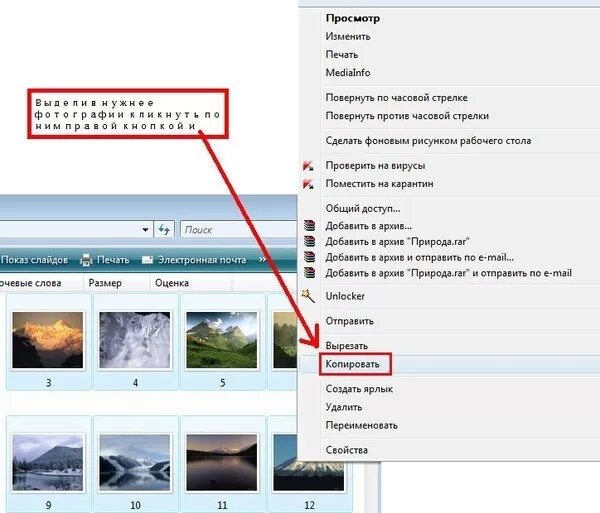Open Свойства from the context menu
The image size is (600, 513).
click(347, 450)
